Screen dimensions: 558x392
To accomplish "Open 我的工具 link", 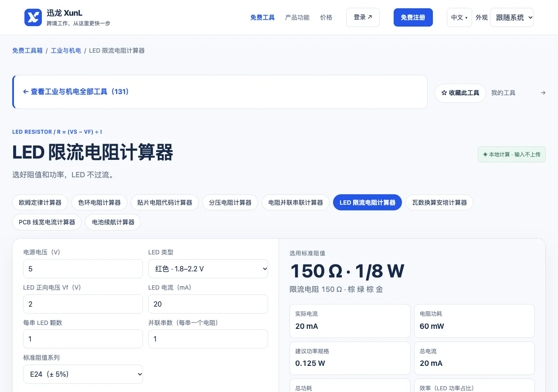I will [503, 93].
